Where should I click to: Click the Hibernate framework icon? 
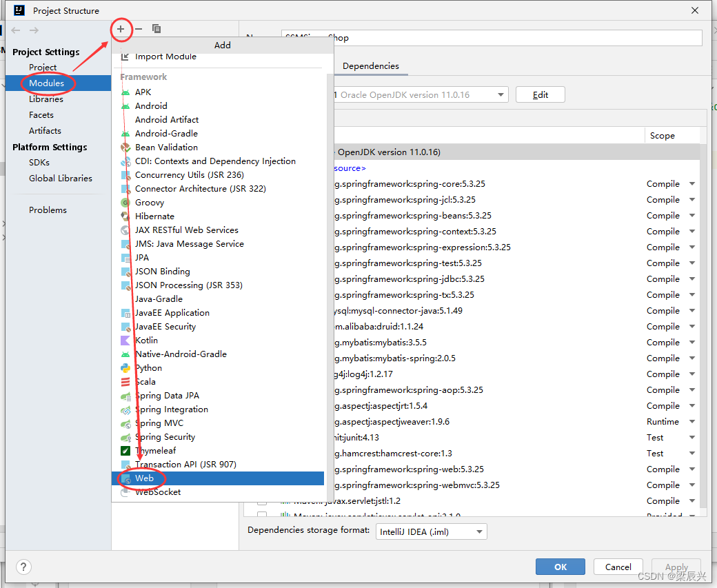click(125, 216)
